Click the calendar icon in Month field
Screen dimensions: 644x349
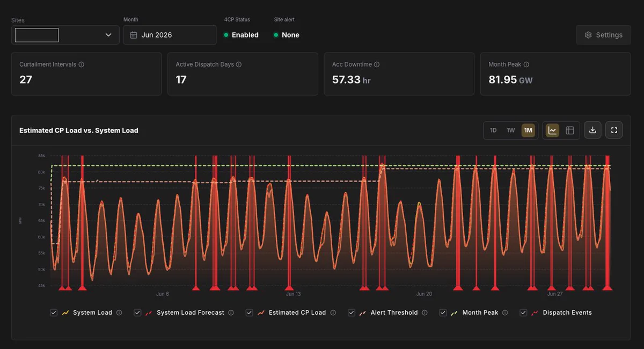coord(134,35)
